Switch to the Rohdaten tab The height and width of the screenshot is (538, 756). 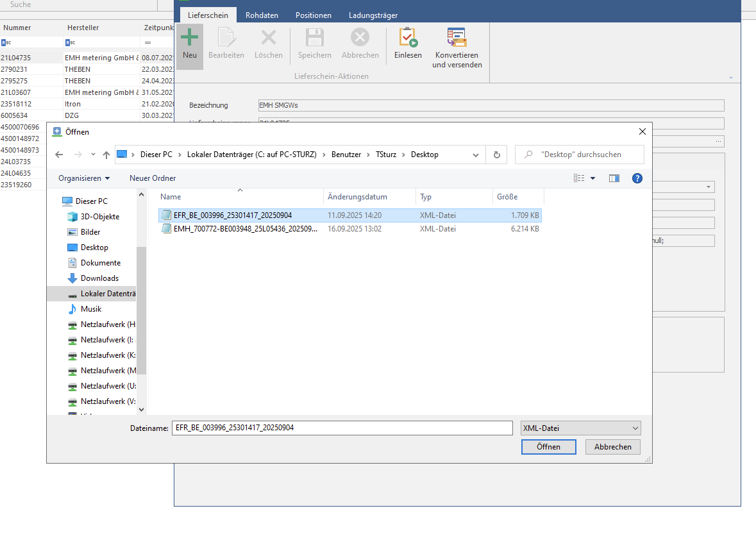(262, 15)
